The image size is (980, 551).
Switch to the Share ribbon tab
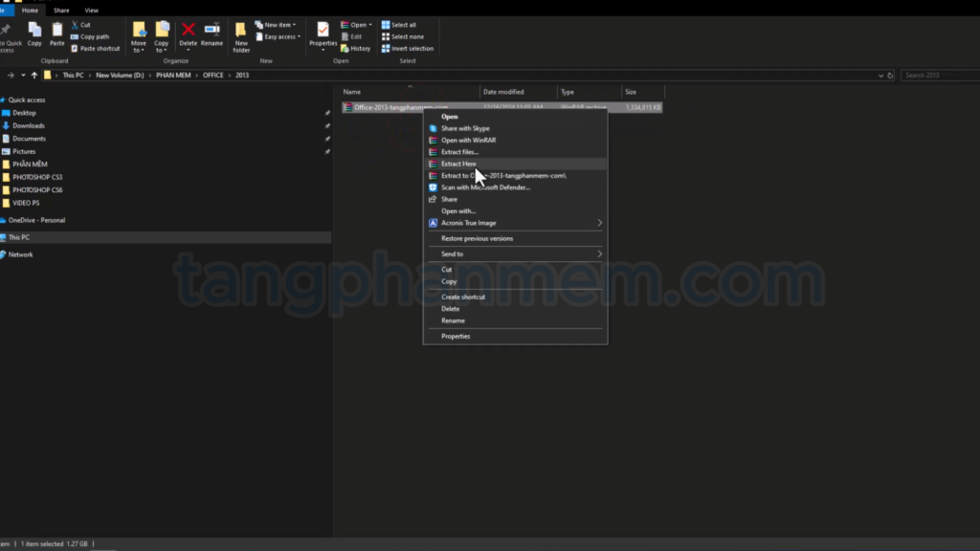tap(61, 11)
